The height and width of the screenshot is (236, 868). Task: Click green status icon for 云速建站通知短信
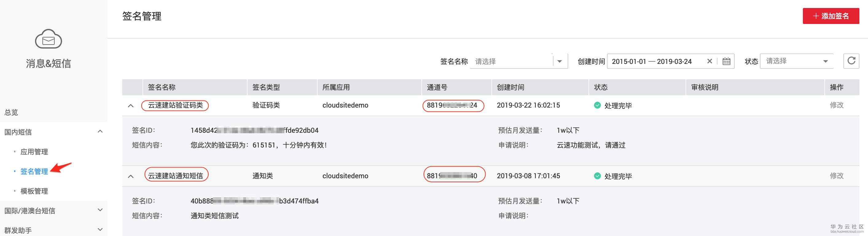pos(597,176)
